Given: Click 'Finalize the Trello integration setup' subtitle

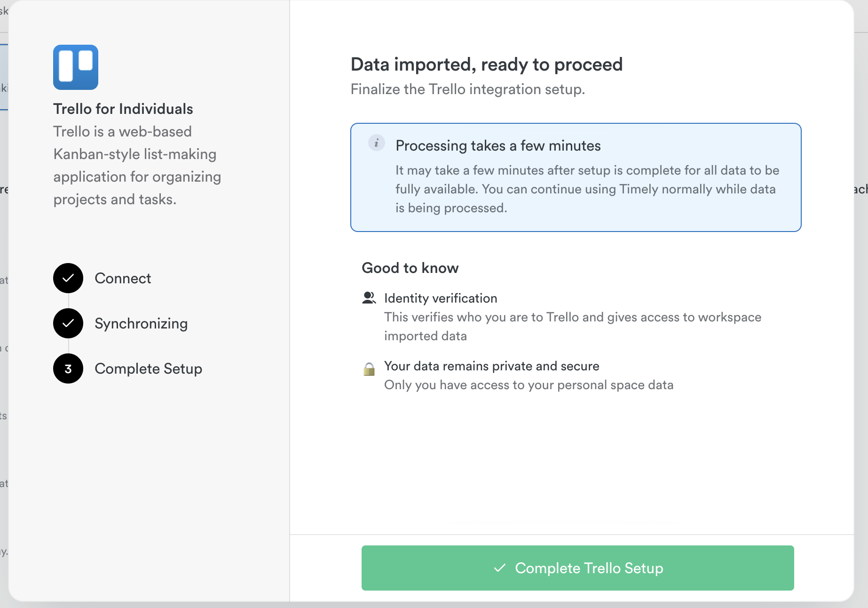Looking at the screenshot, I should [x=468, y=89].
